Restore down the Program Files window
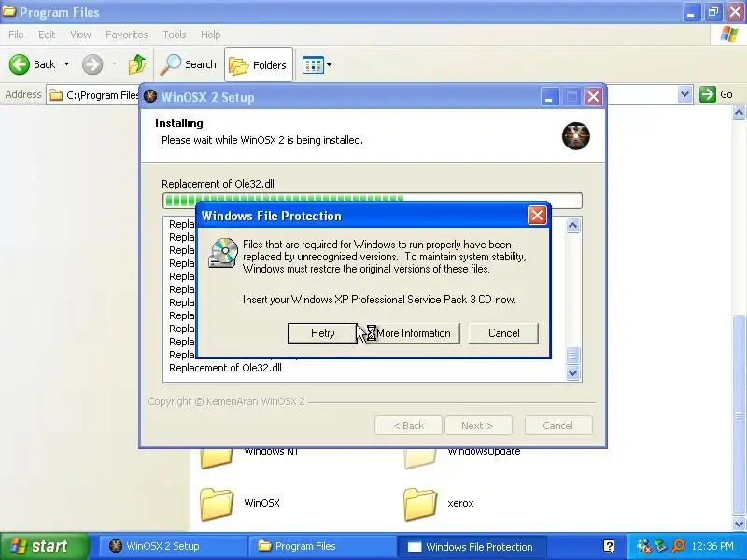 (713, 12)
